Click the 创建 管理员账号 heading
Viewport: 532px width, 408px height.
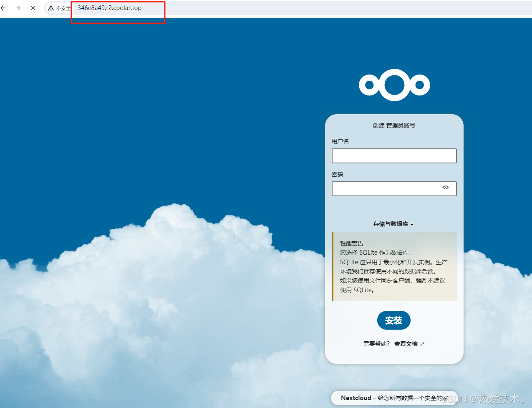pyautogui.click(x=394, y=125)
